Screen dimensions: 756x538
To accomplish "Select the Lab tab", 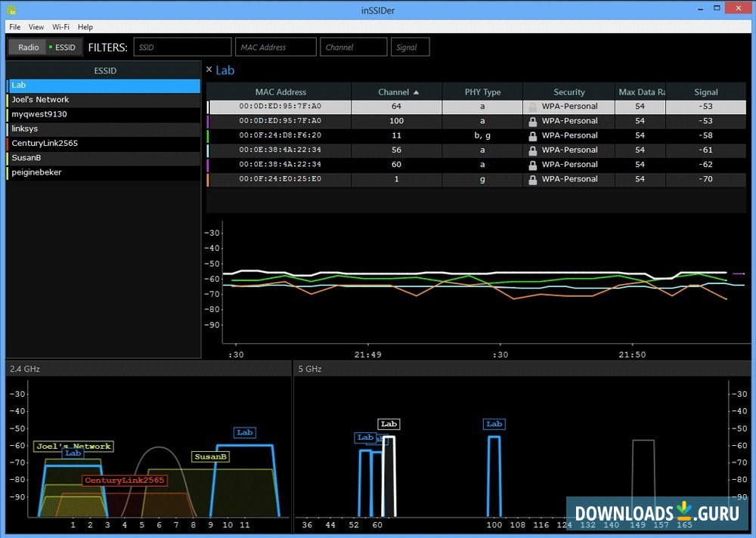I will (x=225, y=70).
